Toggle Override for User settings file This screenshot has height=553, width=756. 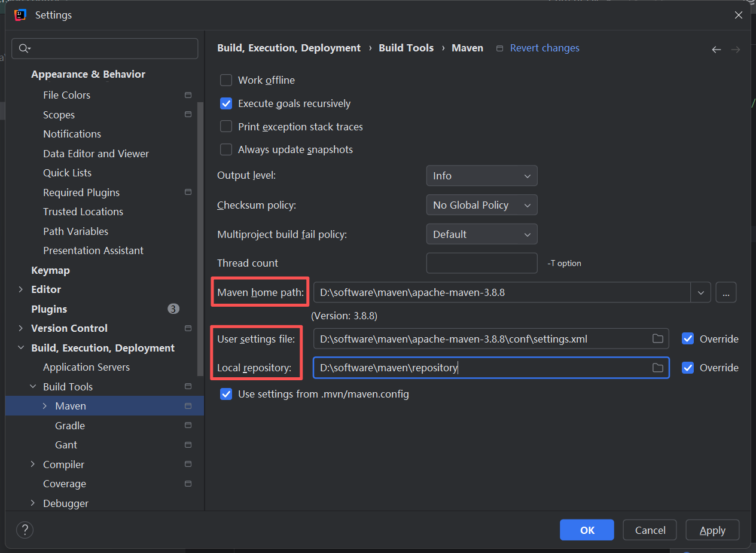[688, 339]
